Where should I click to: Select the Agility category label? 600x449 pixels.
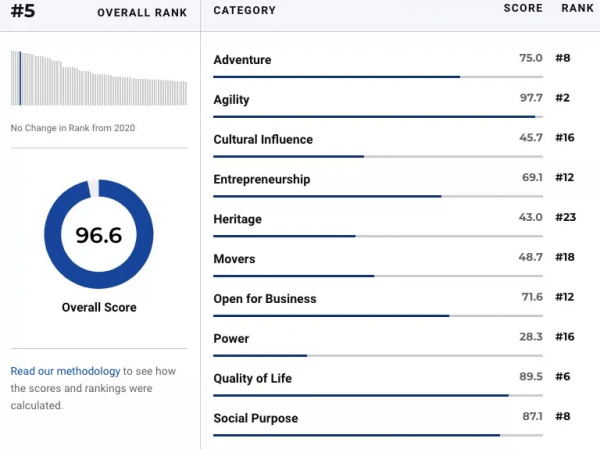231,100
